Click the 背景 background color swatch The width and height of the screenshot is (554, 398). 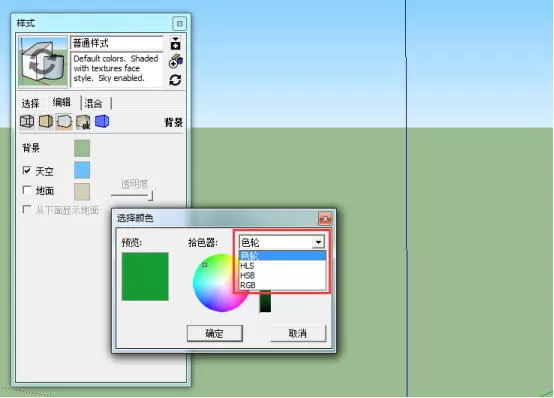click(x=82, y=148)
